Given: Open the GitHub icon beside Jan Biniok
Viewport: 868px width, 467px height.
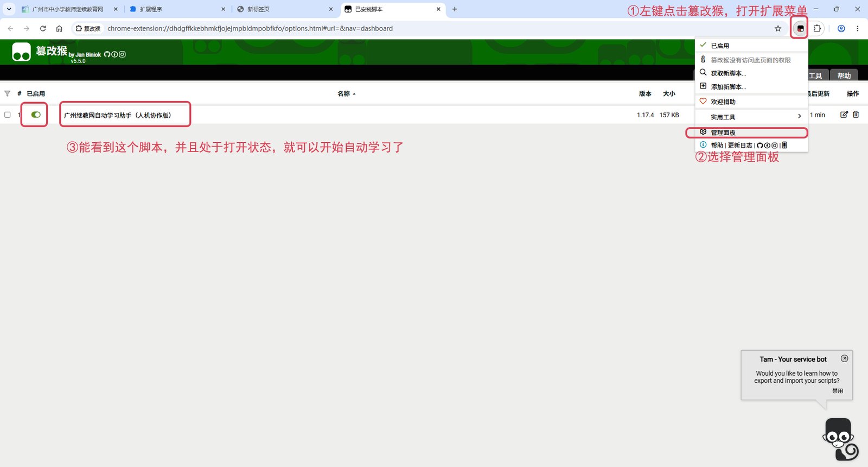Looking at the screenshot, I should (107, 54).
